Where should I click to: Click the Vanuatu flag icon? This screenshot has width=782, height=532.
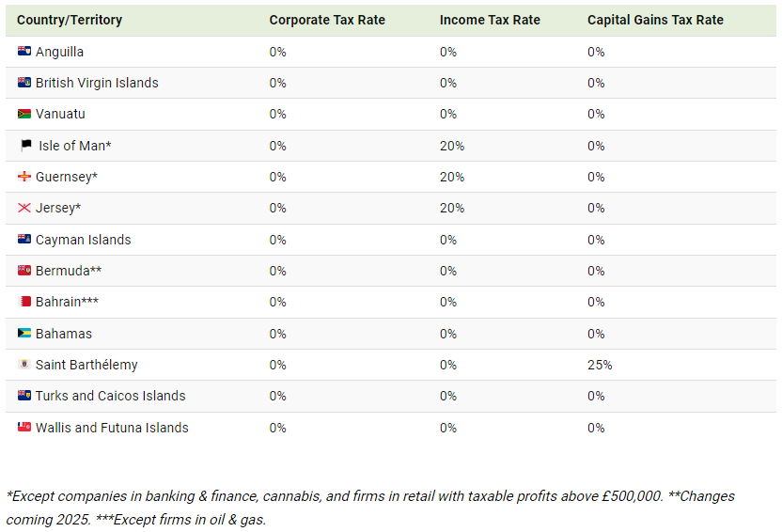point(24,114)
